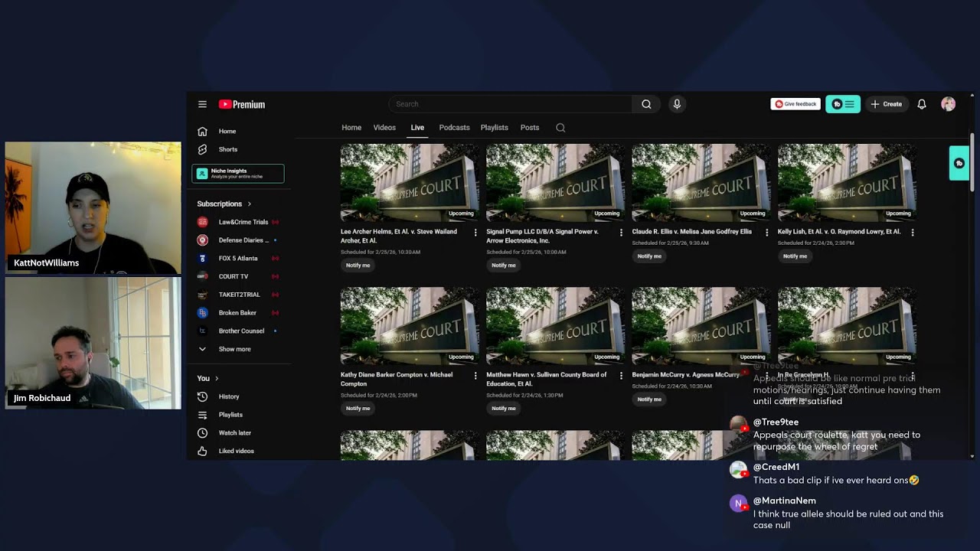The image size is (980, 551).
Task: Notify me for Claude R. Ellis case
Action: click(649, 256)
